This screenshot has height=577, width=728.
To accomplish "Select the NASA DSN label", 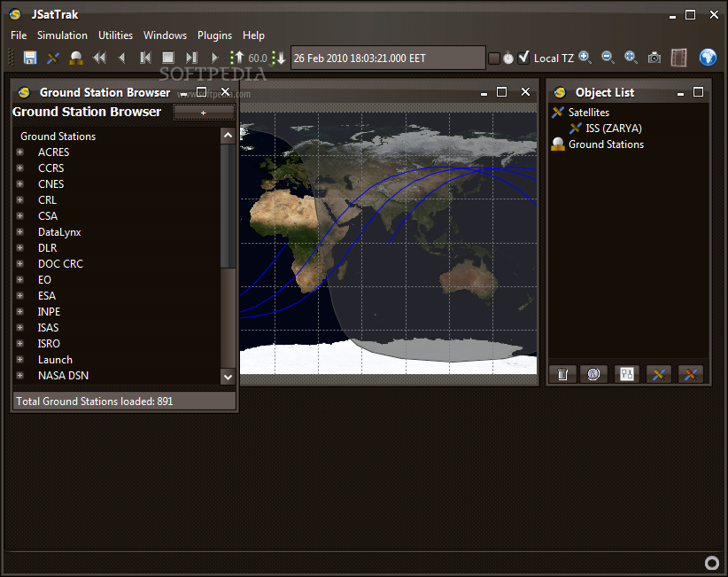I will point(63,376).
